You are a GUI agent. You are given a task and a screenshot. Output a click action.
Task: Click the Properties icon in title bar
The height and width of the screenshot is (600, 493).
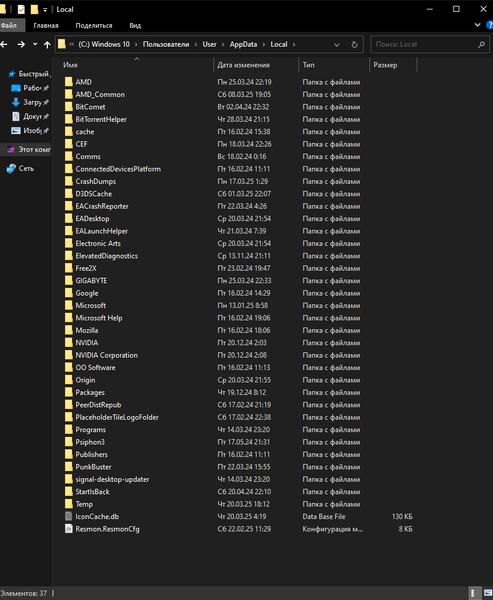coord(21,9)
